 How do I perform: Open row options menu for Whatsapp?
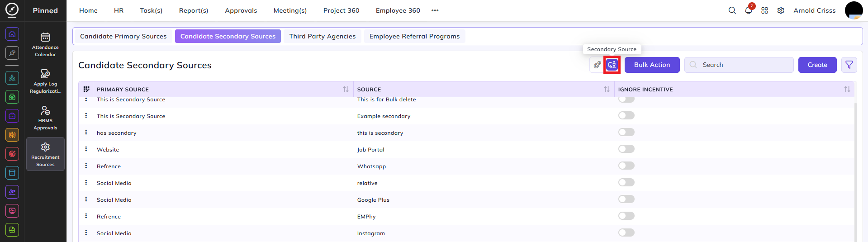pyautogui.click(x=86, y=166)
